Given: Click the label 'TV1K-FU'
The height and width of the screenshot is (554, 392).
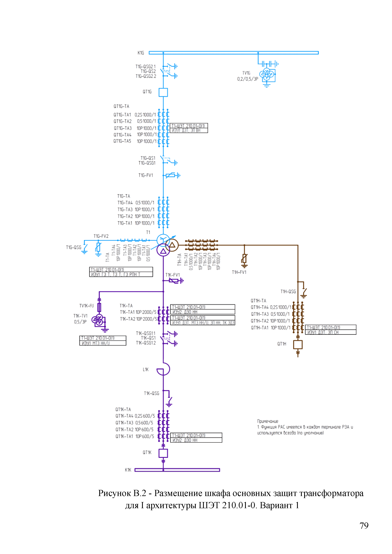Looking at the screenshot, I should coord(86,306).
